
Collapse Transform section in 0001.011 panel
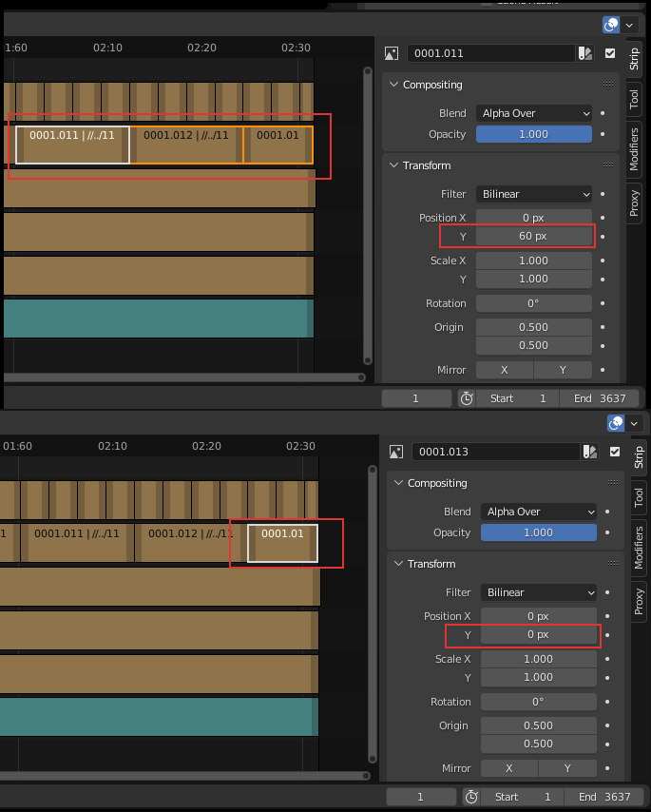(x=393, y=165)
